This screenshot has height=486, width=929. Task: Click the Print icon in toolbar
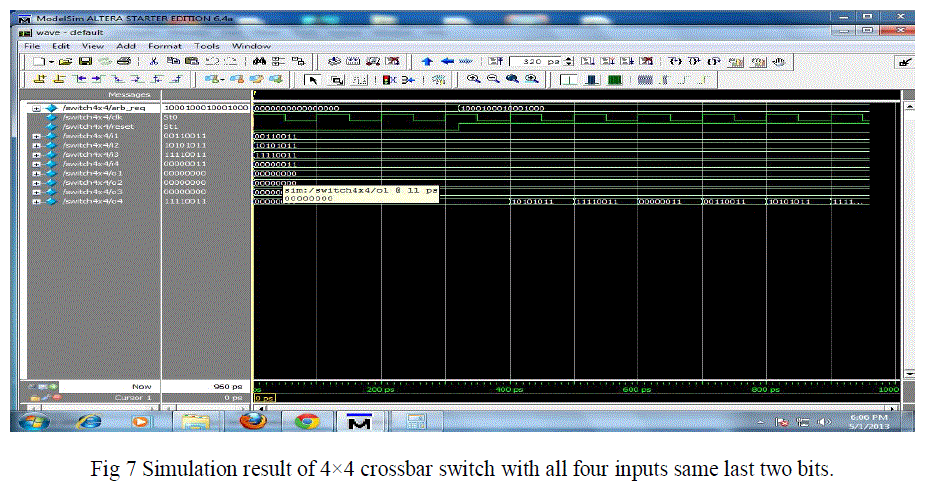(x=119, y=62)
